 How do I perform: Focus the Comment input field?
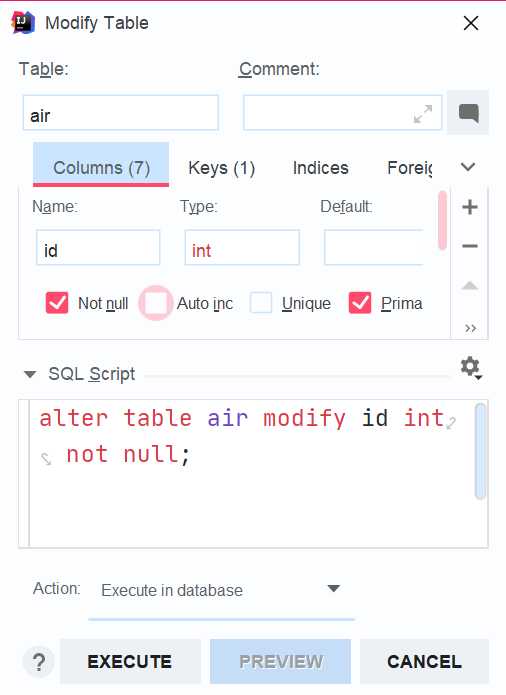(x=343, y=113)
